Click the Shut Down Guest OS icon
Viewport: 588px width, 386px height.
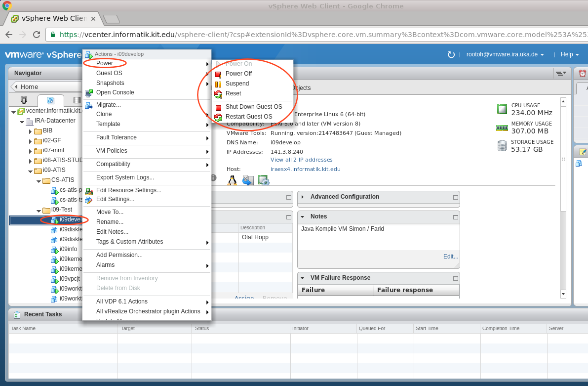click(x=218, y=107)
